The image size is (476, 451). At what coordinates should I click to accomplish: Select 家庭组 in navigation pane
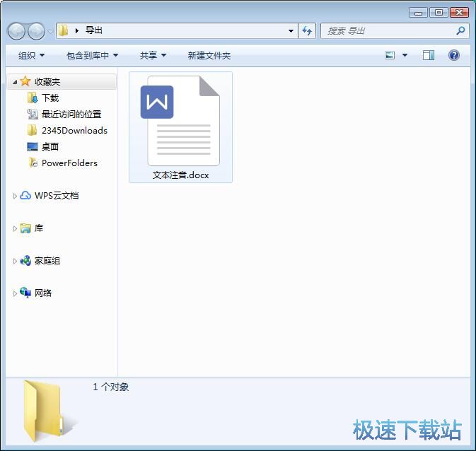pyautogui.click(x=47, y=261)
